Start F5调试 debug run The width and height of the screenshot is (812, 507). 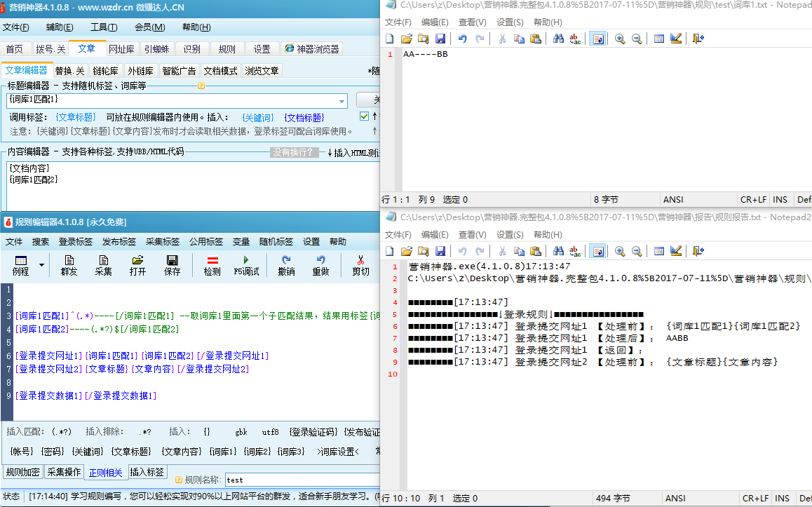(x=246, y=264)
